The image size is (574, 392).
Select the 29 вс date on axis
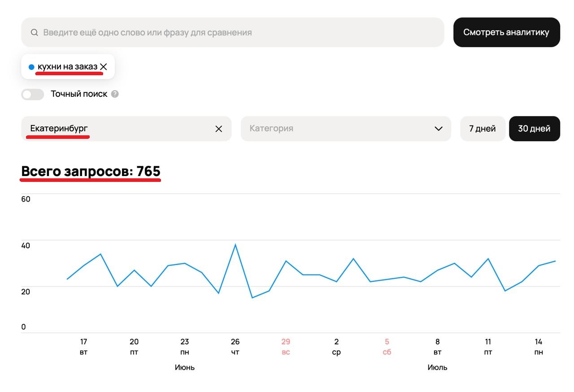tap(286, 346)
